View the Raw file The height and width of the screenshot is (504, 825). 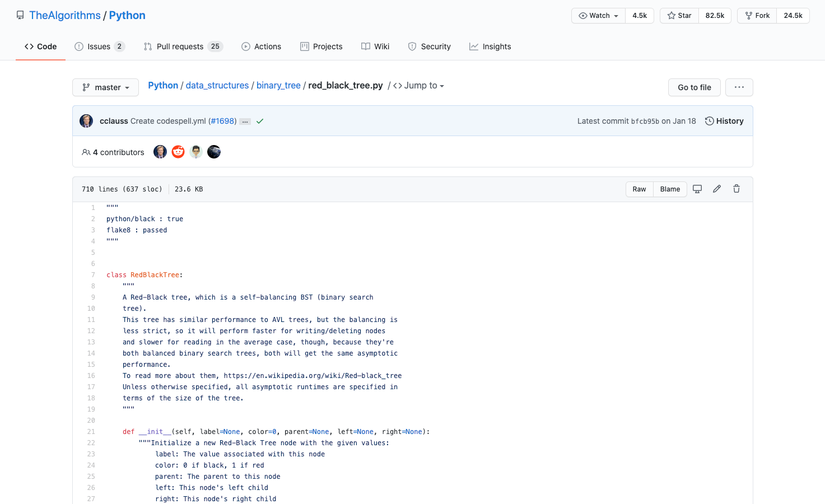tap(639, 189)
